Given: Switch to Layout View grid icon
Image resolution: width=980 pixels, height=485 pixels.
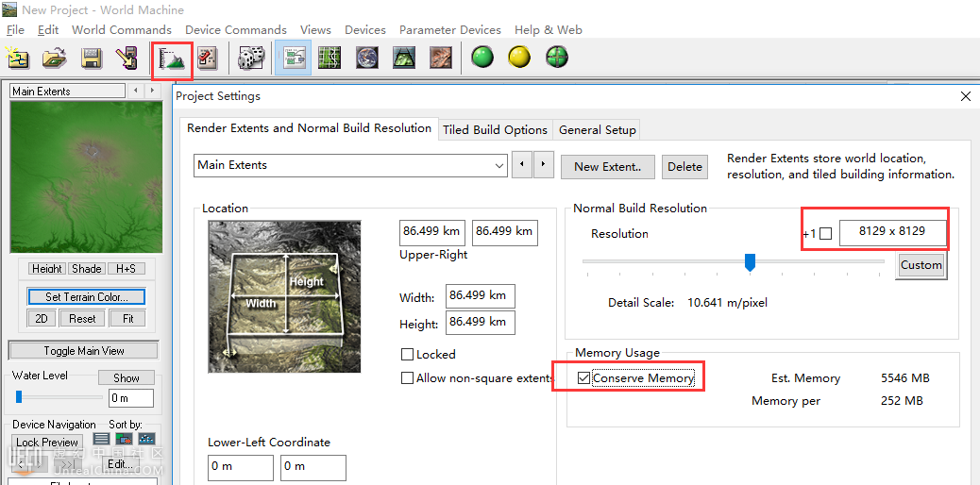Looking at the screenshot, I should [330, 59].
